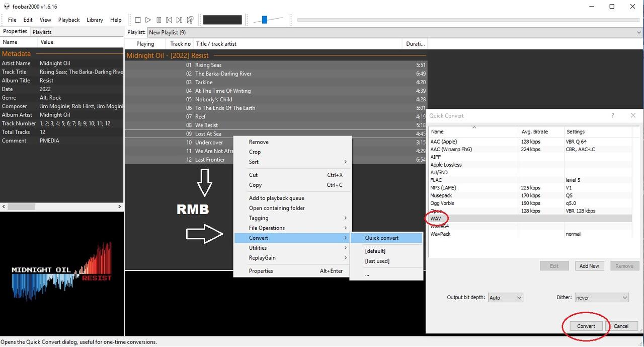
Task: Start playback with the Play button
Action: tap(148, 20)
